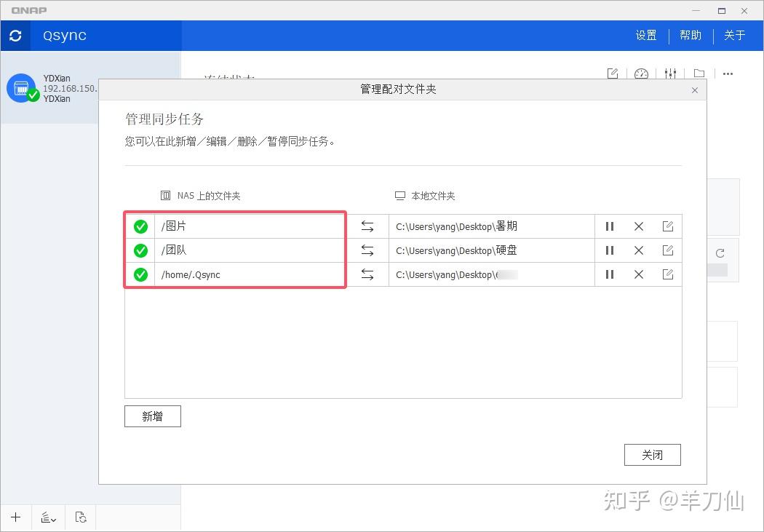Click the 新增 button to add a task

[152, 416]
